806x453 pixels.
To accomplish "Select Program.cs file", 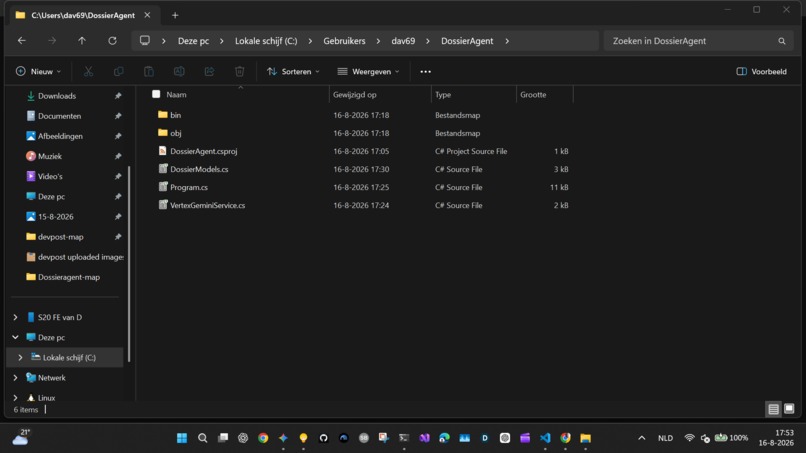I will [x=189, y=187].
